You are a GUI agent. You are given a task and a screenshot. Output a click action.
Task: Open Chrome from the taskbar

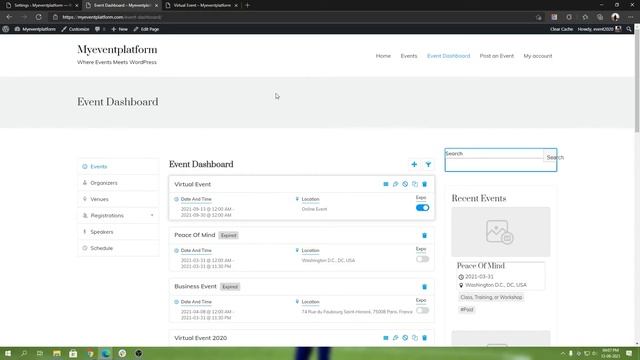(x=90, y=353)
